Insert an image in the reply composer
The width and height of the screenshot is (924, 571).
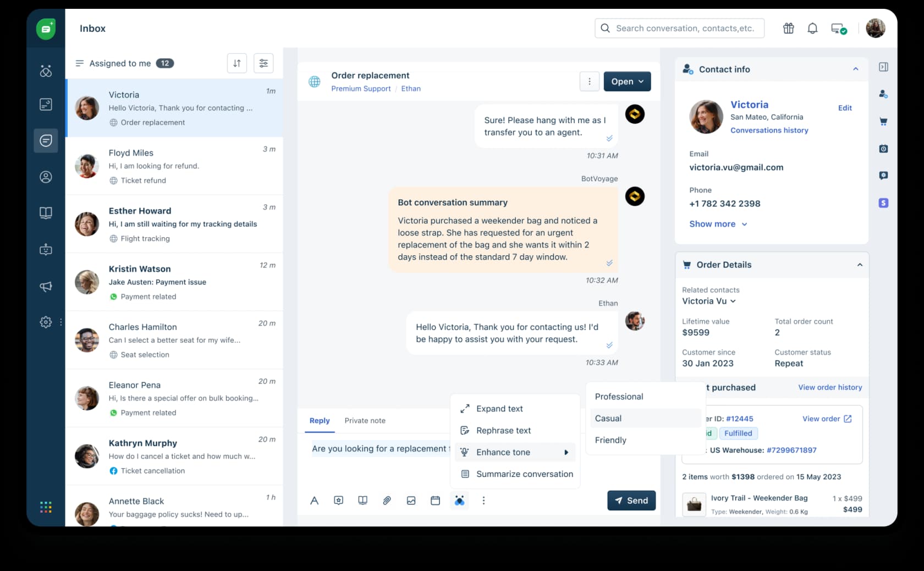pos(411,501)
